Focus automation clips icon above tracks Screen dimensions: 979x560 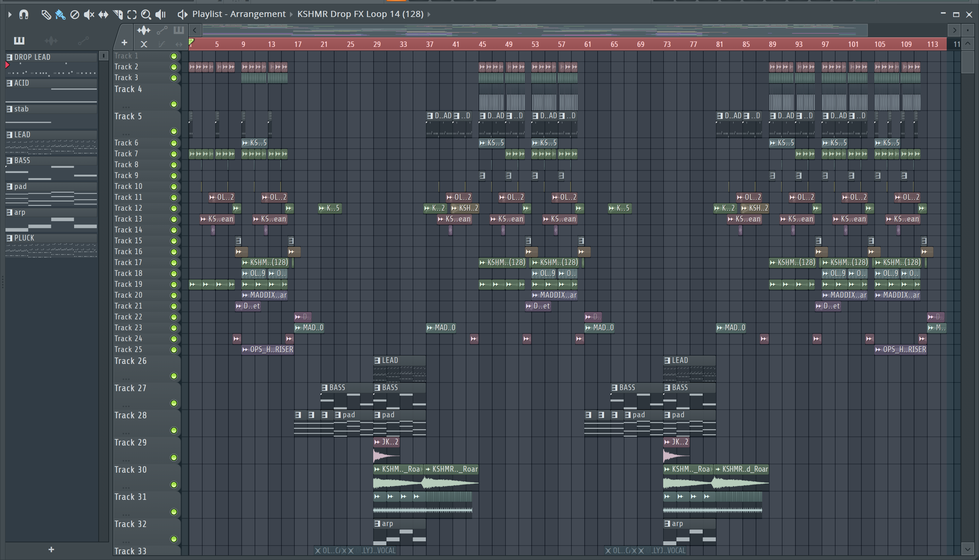coord(162,30)
